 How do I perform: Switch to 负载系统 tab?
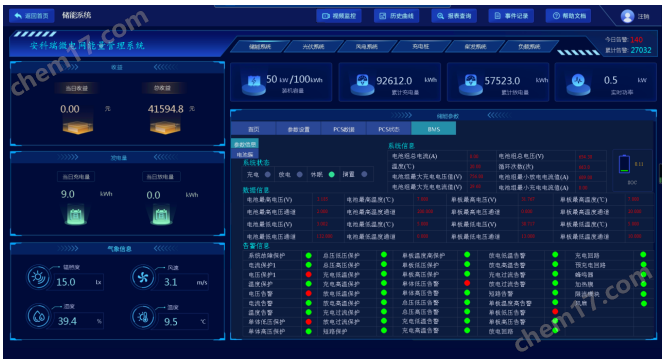529,47
